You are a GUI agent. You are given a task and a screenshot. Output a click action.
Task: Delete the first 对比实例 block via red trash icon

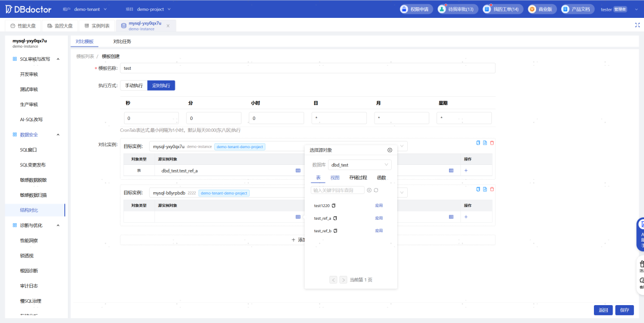(x=492, y=143)
